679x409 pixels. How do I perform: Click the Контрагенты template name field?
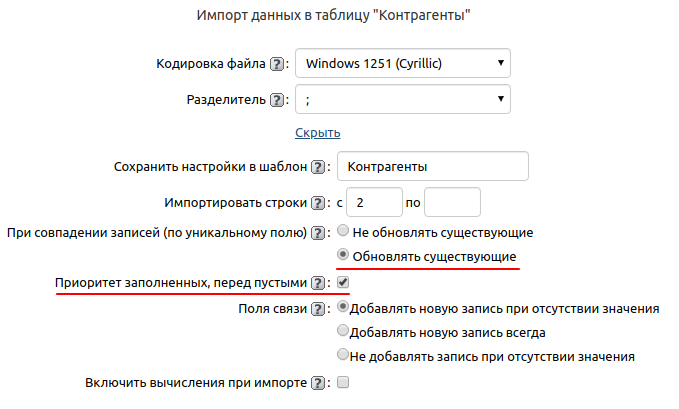[432, 167]
